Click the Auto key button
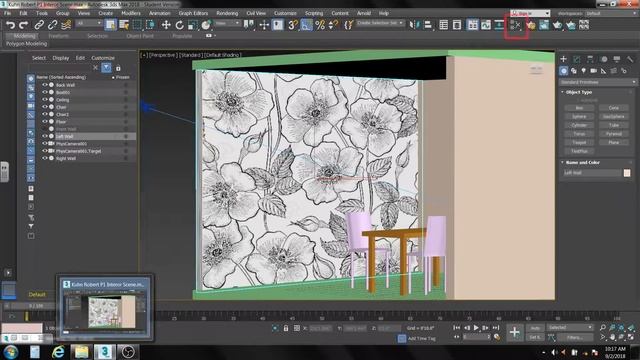The height and width of the screenshot is (360, 640). pyautogui.click(x=535, y=328)
